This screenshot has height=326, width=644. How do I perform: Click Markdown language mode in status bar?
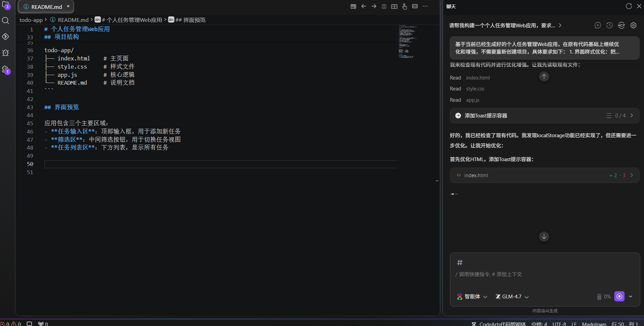coord(594,324)
